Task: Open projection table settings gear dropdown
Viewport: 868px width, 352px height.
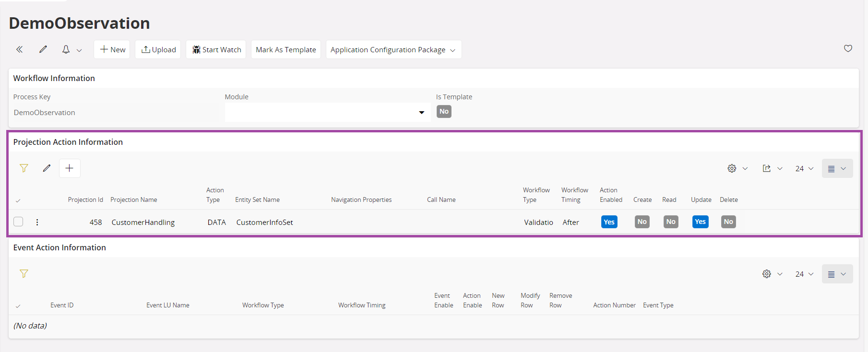Action: coord(737,168)
